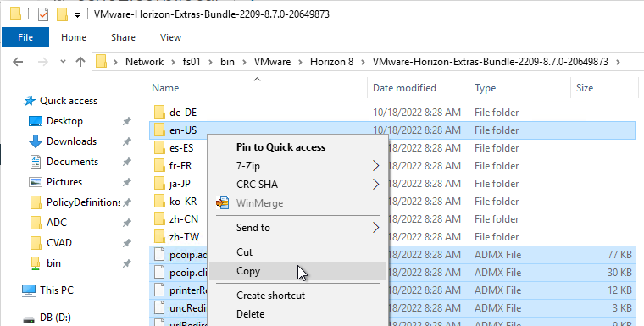644x326 pixels.
Task: Sort by Date modified column header
Action: [404, 88]
